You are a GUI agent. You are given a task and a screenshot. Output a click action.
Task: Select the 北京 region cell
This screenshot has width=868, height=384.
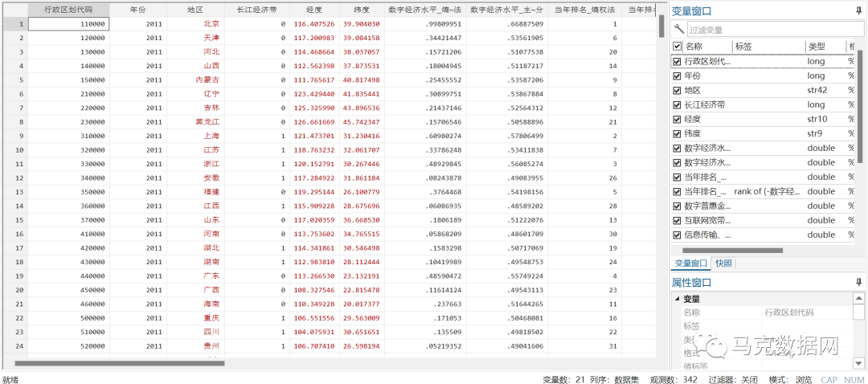pyautogui.click(x=195, y=24)
